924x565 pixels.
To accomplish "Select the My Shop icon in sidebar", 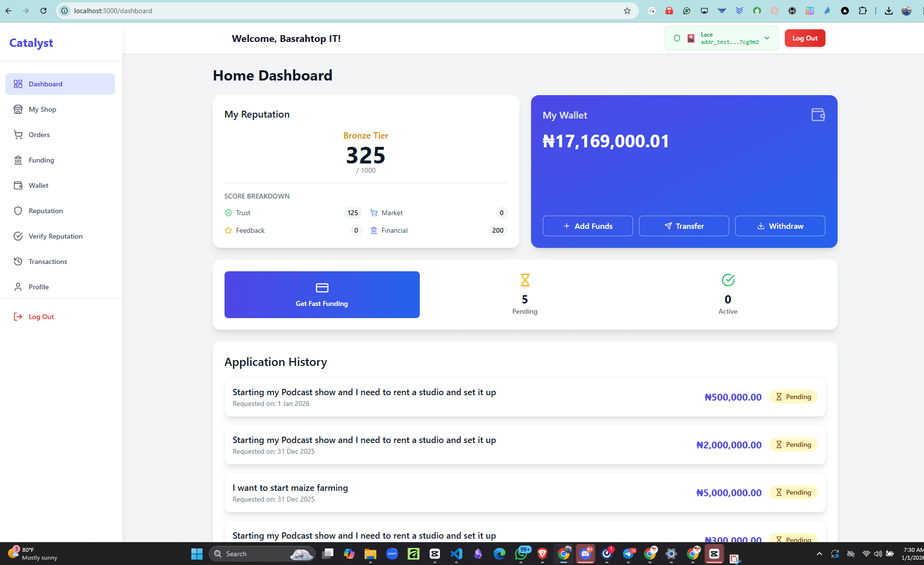I will point(18,109).
